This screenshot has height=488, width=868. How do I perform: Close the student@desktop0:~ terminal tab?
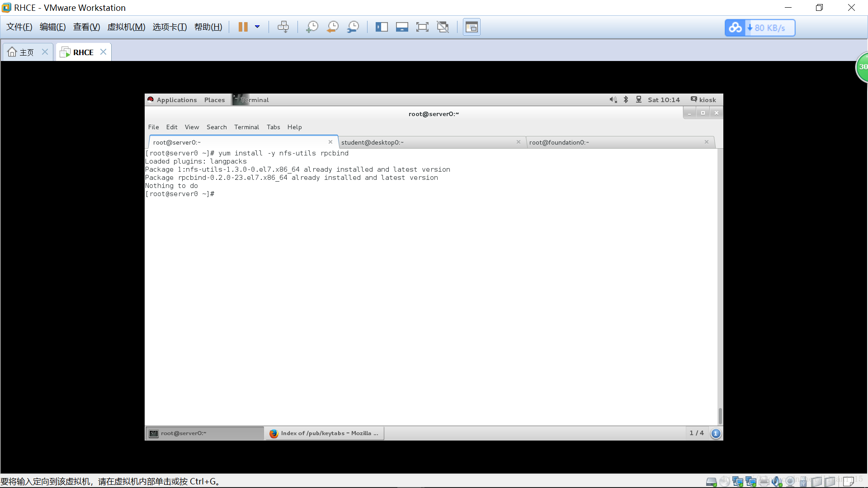point(519,142)
